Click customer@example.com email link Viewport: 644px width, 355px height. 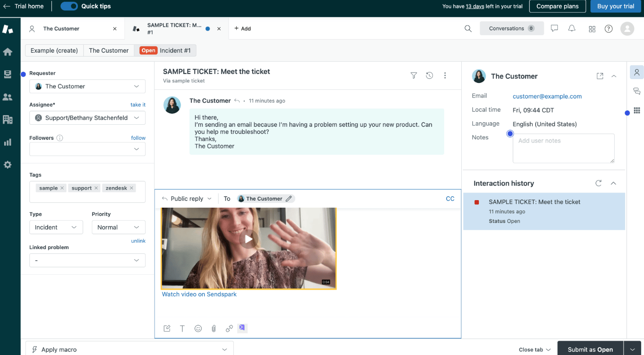547,96
